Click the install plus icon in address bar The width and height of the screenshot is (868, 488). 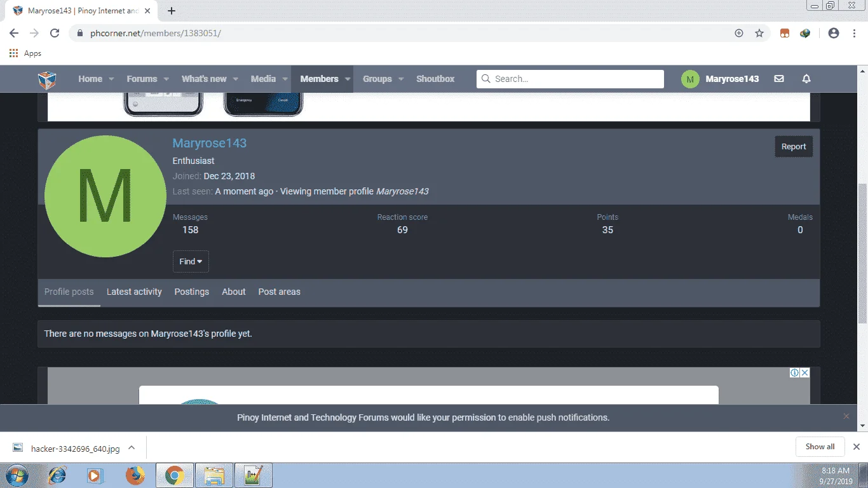tap(739, 33)
